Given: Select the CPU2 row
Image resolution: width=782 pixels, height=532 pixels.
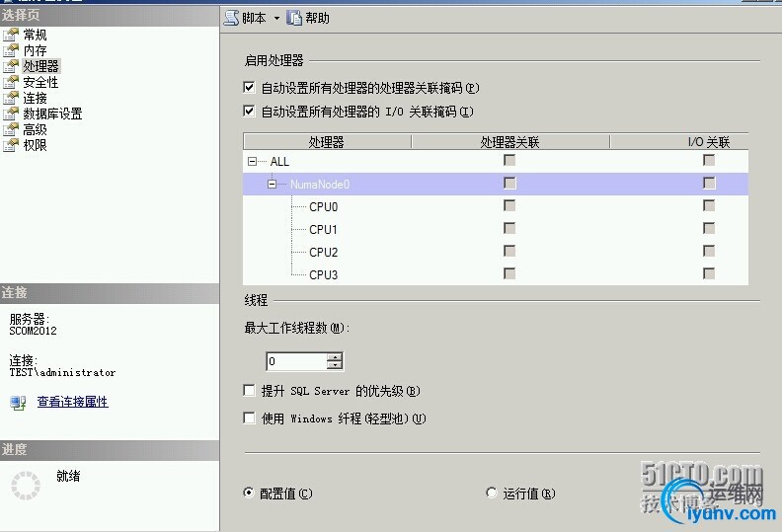Looking at the screenshot, I should tap(496, 252).
